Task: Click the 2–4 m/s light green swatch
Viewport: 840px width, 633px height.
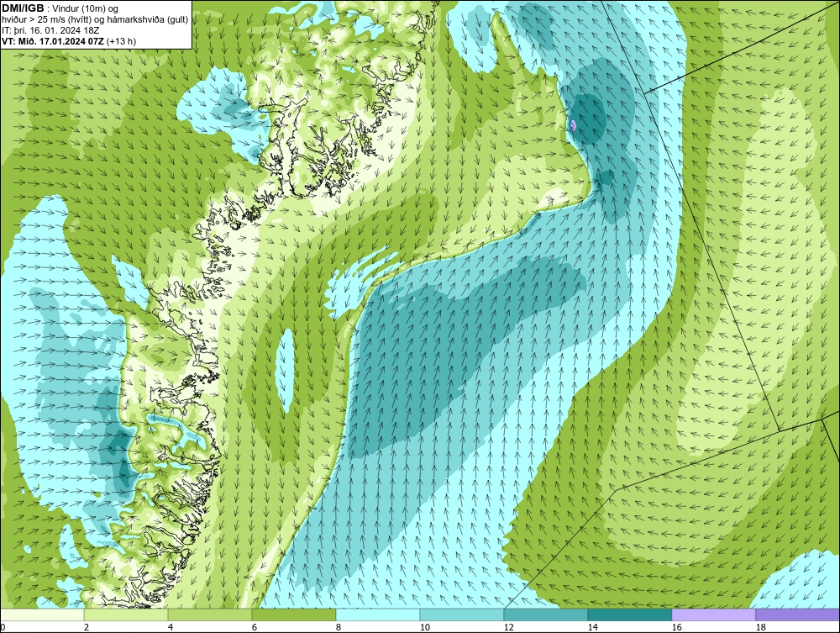Action: point(126,615)
